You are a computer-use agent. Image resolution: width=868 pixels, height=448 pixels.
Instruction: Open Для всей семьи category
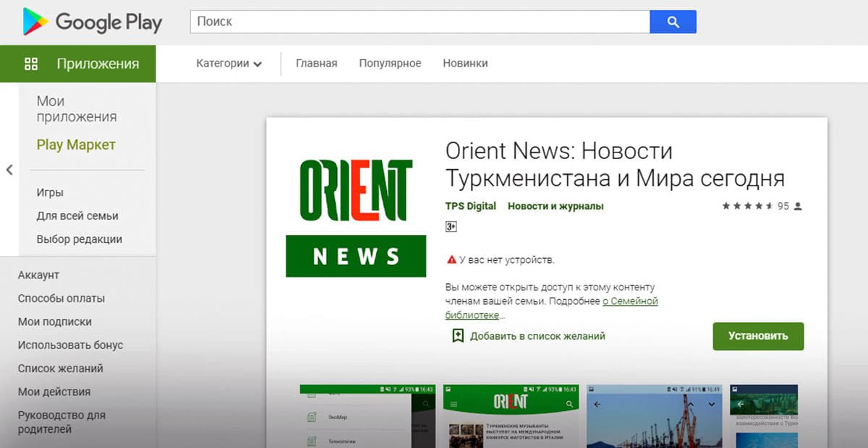[x=77, y=216]
